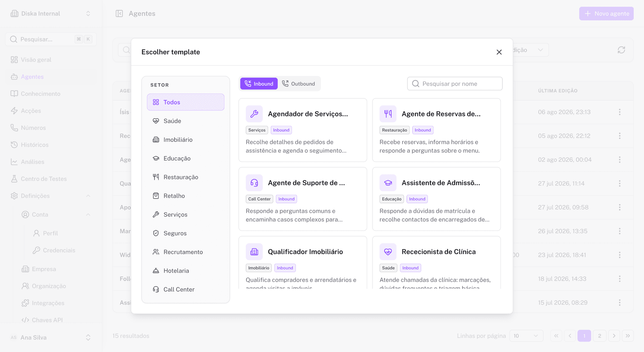The height and width of the screenshot is (352, 644).
Task: Click the headset icon of Agente de Suporte
Action: tap(254, 183)
